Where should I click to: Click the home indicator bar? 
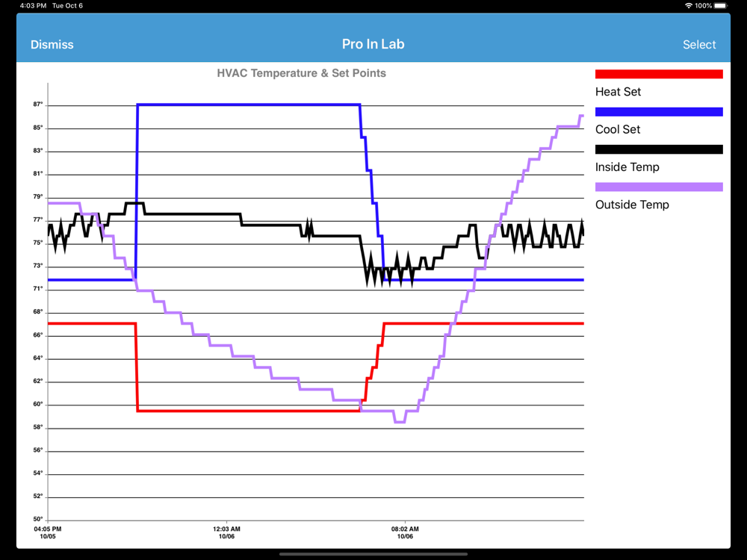(x=373, y=554)
